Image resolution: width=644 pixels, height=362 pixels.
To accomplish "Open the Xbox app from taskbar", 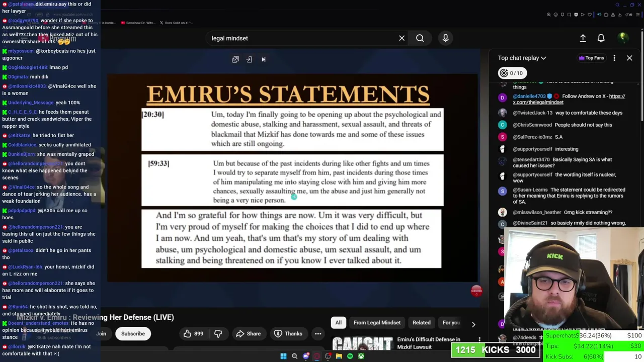I will [361, 356].
